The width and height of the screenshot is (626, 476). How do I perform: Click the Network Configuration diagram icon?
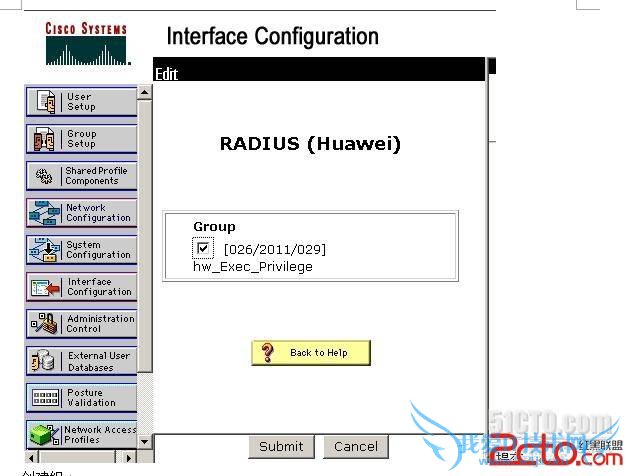click(x=44, y=213)
